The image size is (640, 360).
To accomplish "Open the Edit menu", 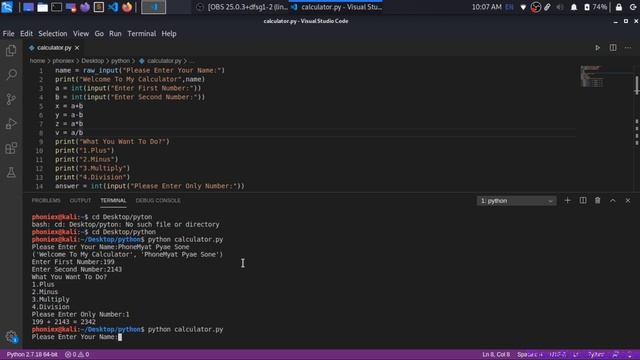I will coord(27,33).
